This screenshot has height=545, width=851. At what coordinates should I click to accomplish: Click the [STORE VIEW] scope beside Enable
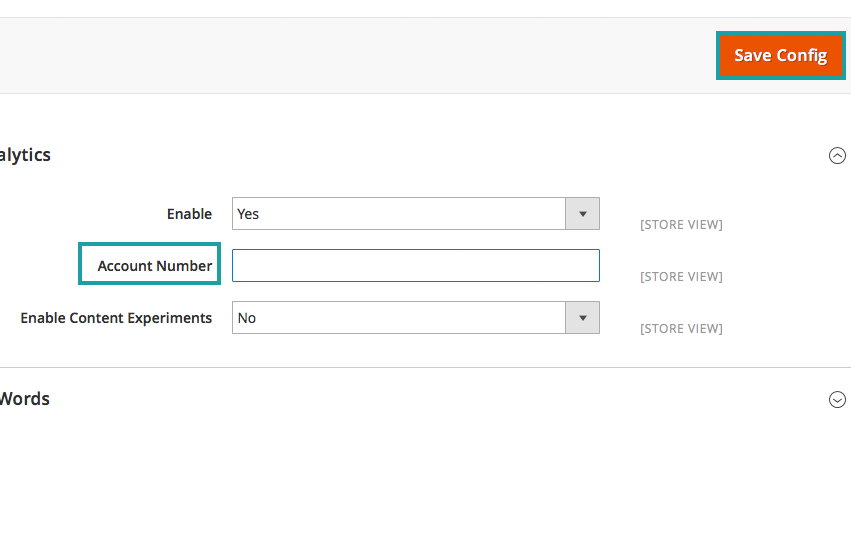click(x=681, y=225)
